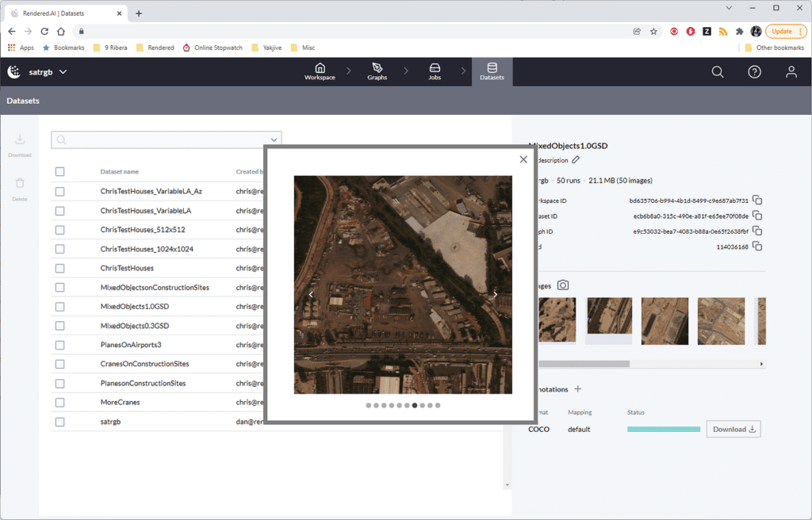
Task: Check the ChrisTestHouses_VariableLA_Az checkbox
Action: coord(60,192)
